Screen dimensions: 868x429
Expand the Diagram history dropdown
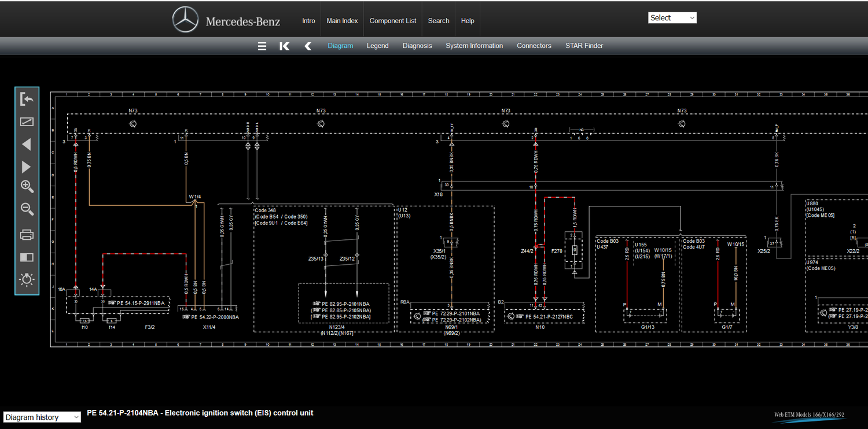(42, 417)
